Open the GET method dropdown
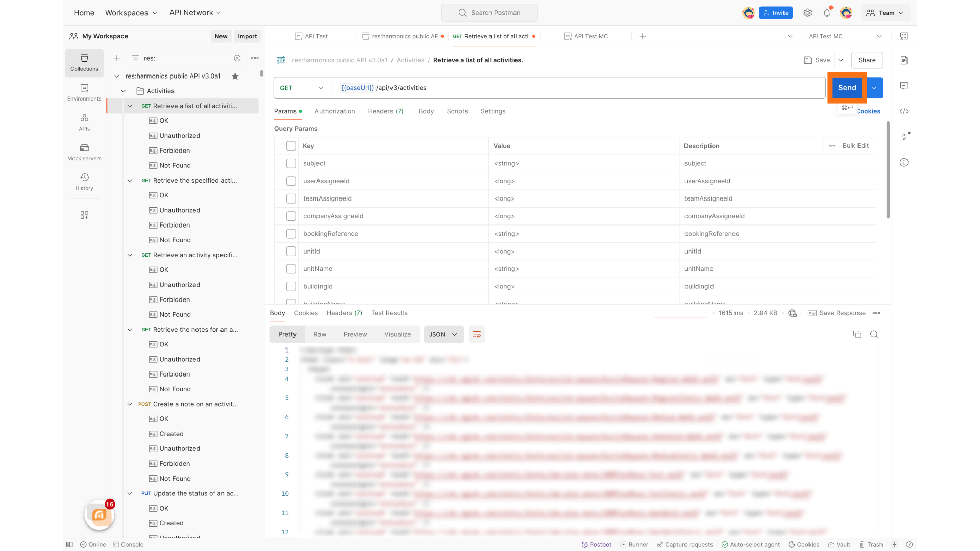Image resolution: width=980 pixels, height=551 pixels. (x=301, y=88)
